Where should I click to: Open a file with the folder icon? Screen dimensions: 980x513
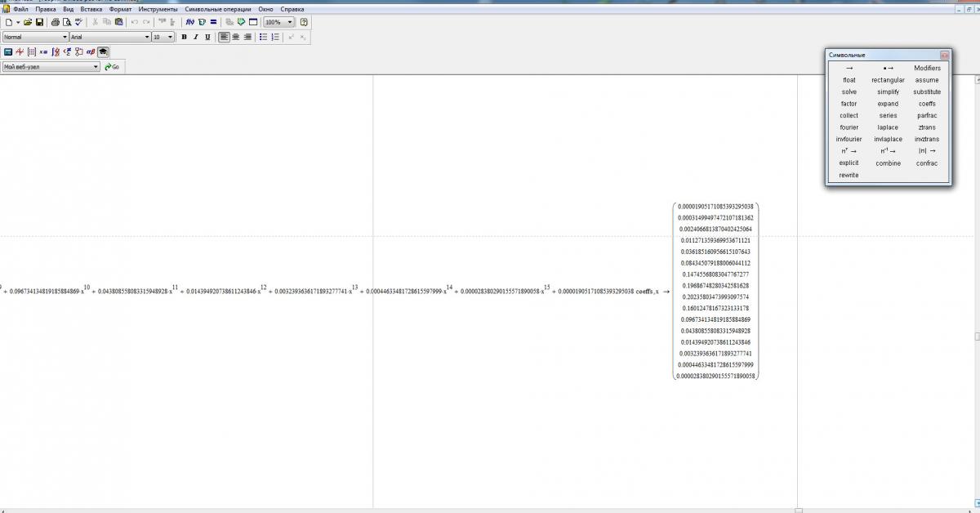[x=27, y=22]
